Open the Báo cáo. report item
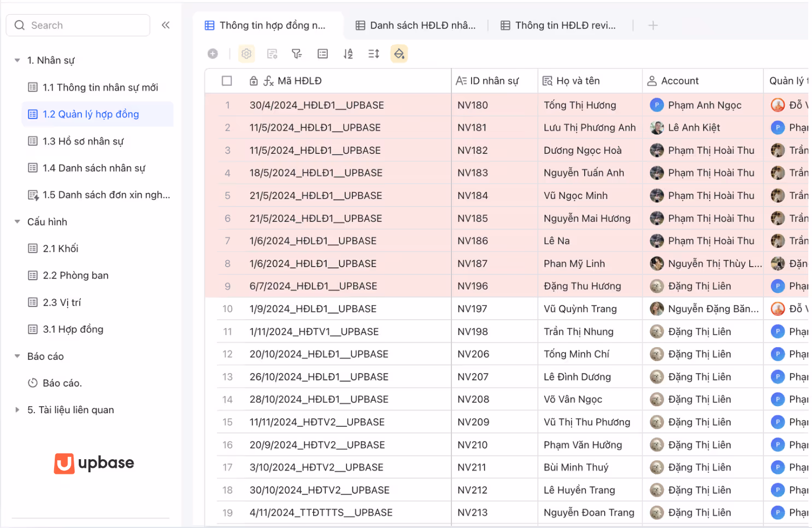The width and height of the screenshot is (812, 528). coord(97,383)
